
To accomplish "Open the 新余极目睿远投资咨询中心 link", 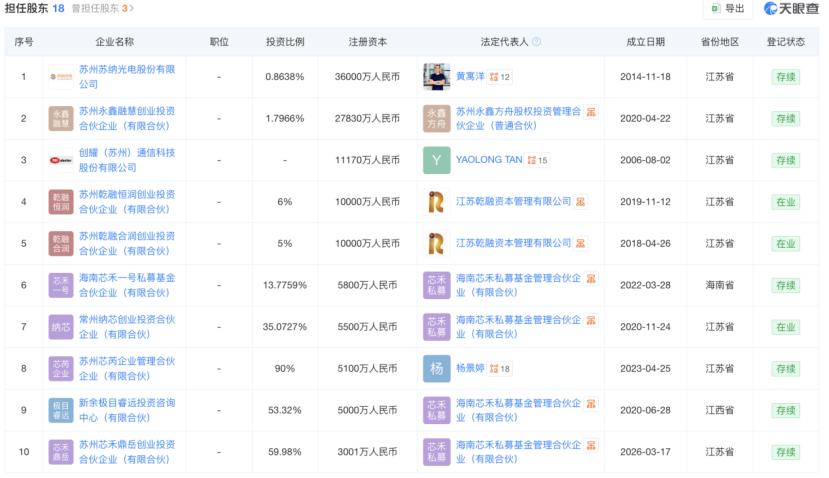I will [127, 410].
